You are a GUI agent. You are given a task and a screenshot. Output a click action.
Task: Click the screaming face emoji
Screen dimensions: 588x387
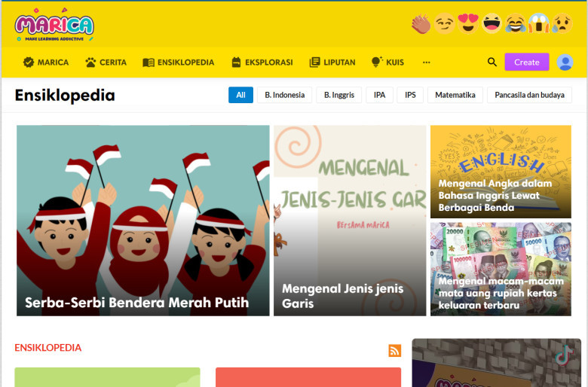[x=539, y=23]
